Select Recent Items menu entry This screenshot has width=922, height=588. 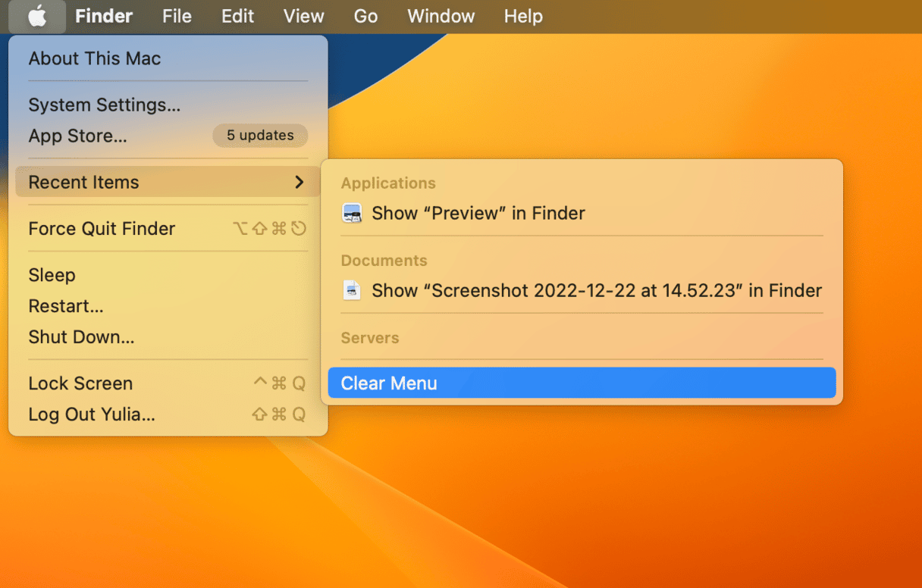pyautogui.click(x=168, y=182)
